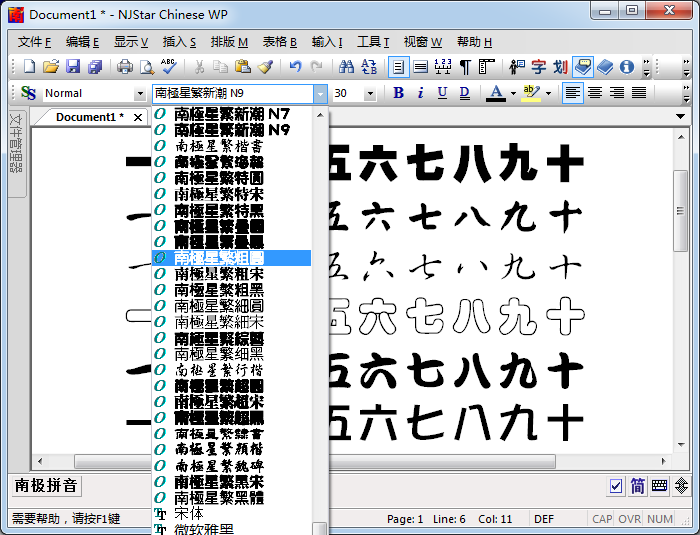Toggle the checkbox icon in input bar
This screenshot has height=535, width=700.
(616, 486)
